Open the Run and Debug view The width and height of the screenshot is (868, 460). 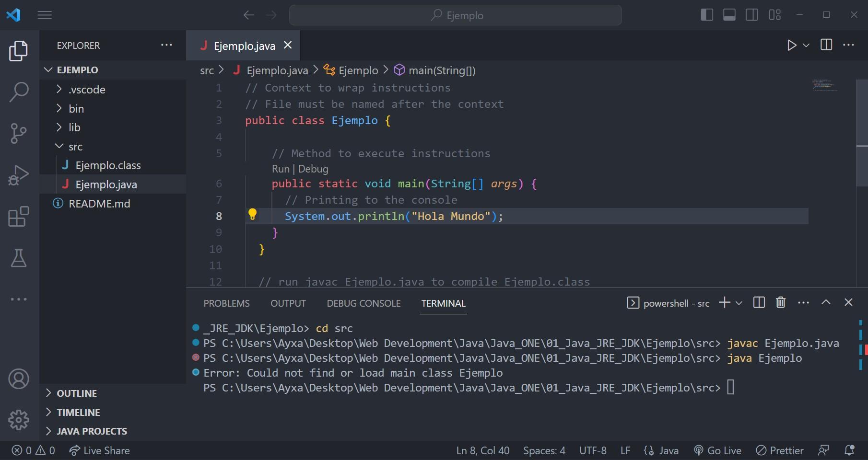tap(19, 175)
